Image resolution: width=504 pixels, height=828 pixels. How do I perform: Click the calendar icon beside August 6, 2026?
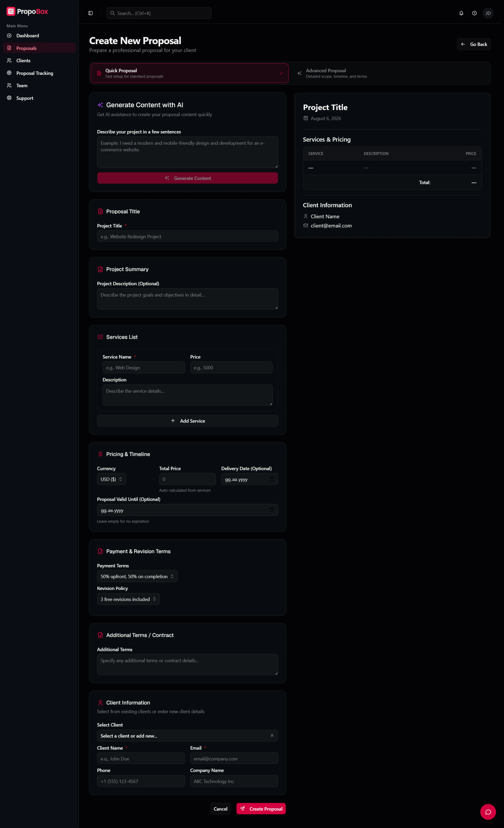pos(306,118)
